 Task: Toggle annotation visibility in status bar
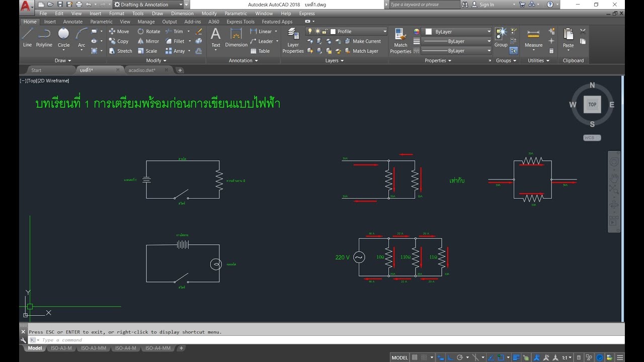click(537, 357)
